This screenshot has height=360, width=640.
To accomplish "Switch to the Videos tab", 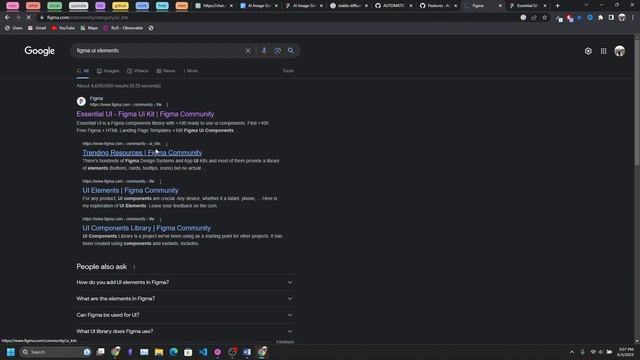I will point(138,71).
